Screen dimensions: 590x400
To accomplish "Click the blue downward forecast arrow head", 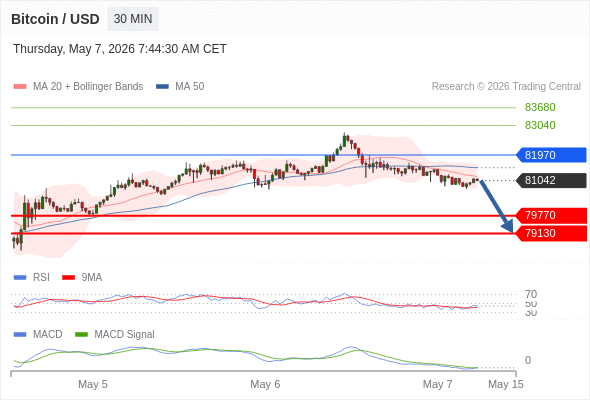I will pyautogui.click(x=508, y=226).
